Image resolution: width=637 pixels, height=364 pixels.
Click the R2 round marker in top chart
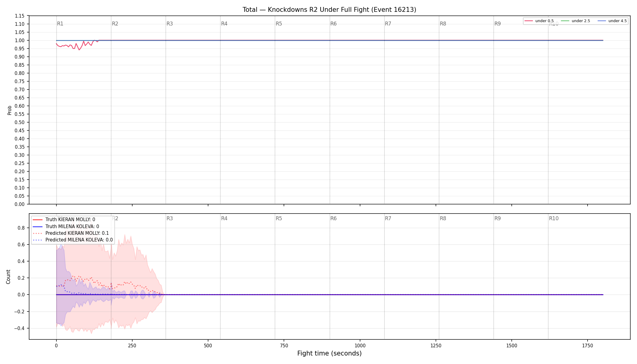tap(115, 24)
